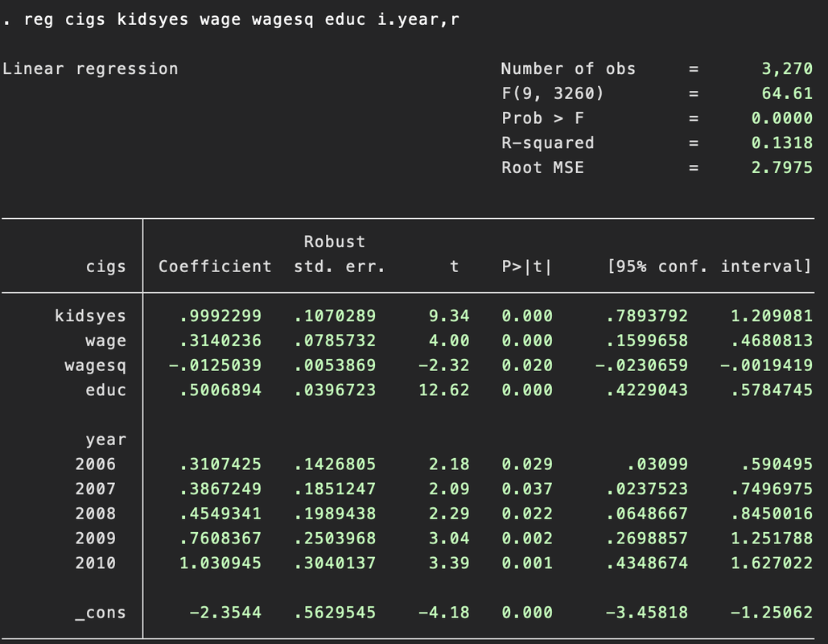The width and height of the screenshot is (828, 644).
Task: Select the '_cons' constant row label
Action: 101,613
